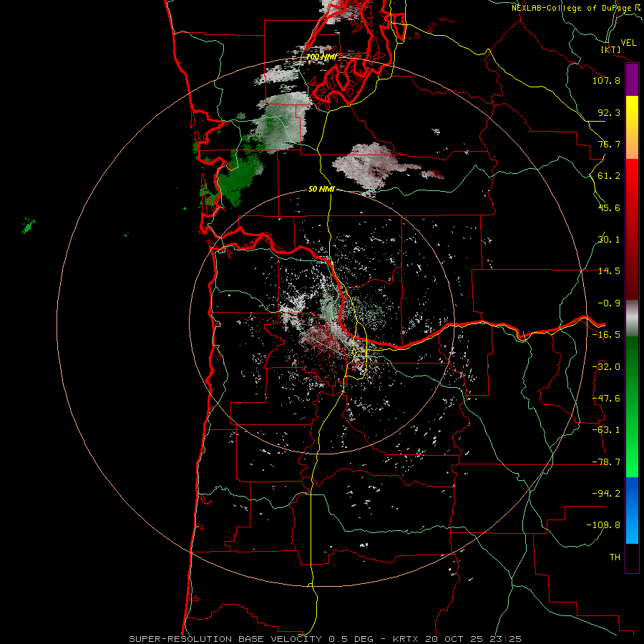
Task: Click the [KT] units label
Action: [611, 49]
